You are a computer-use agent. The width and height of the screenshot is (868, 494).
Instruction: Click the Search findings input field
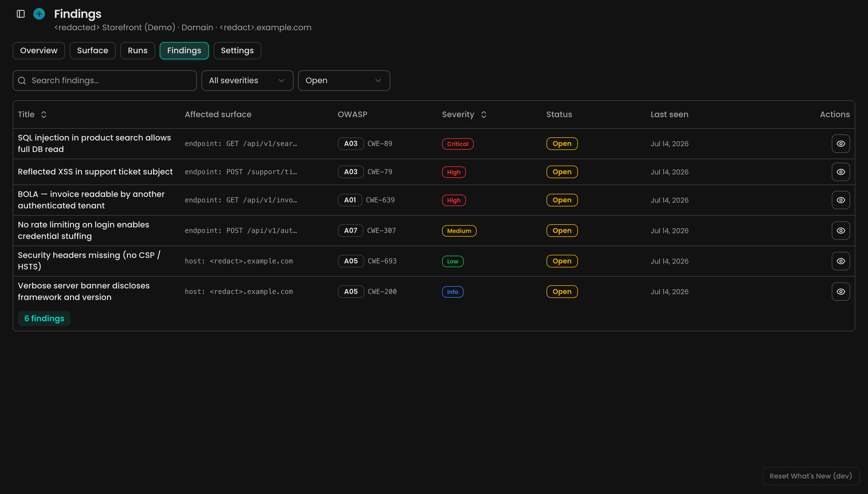tap(105, 80)
